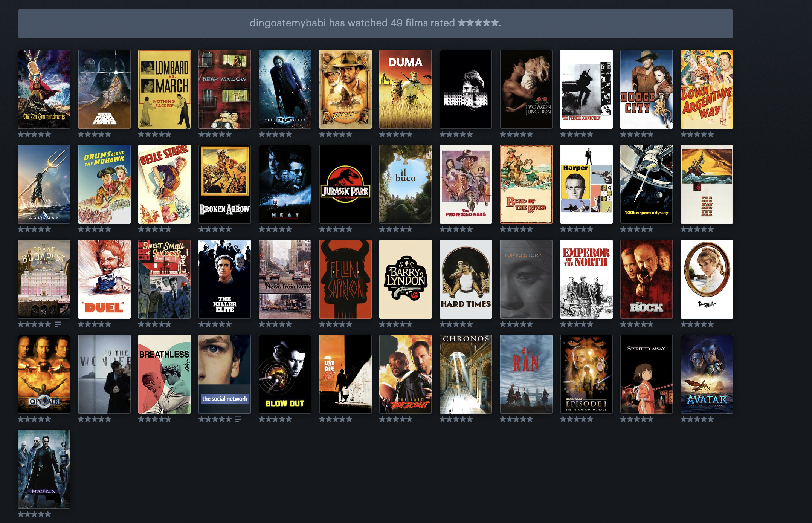
Task: Click the Heat movie poster
Action: pos(285,184)
